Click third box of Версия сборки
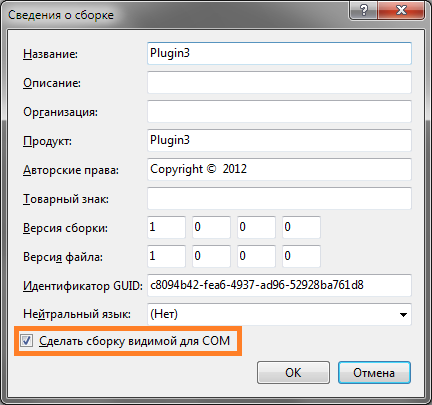Screen dimensions: 432x405 click(x=256, y=227)
